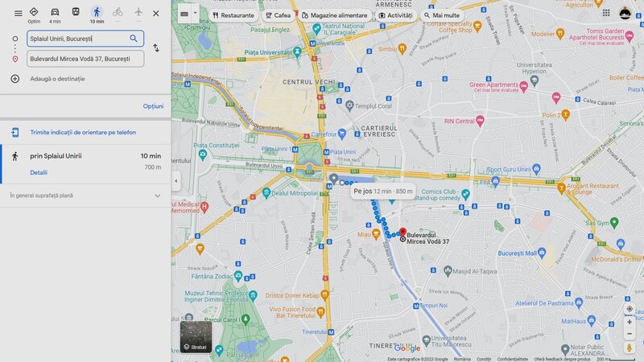The height and width of the screenshot is (362, 644).
Task: Click the red destination pin on map
Action: point(403,233)
